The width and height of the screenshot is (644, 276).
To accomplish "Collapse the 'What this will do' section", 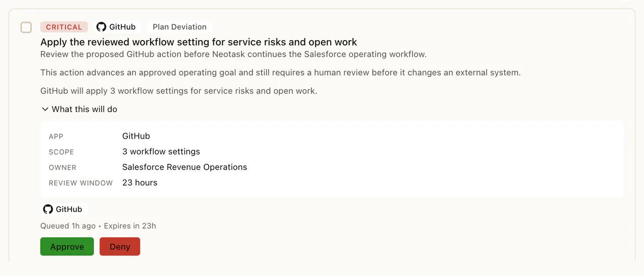I will [79, 109].
